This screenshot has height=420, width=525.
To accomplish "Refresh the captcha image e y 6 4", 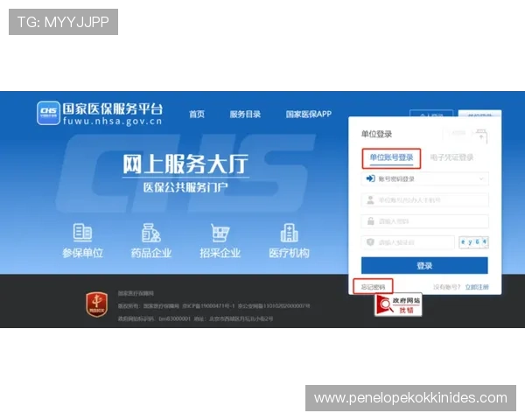I will 473,242.
